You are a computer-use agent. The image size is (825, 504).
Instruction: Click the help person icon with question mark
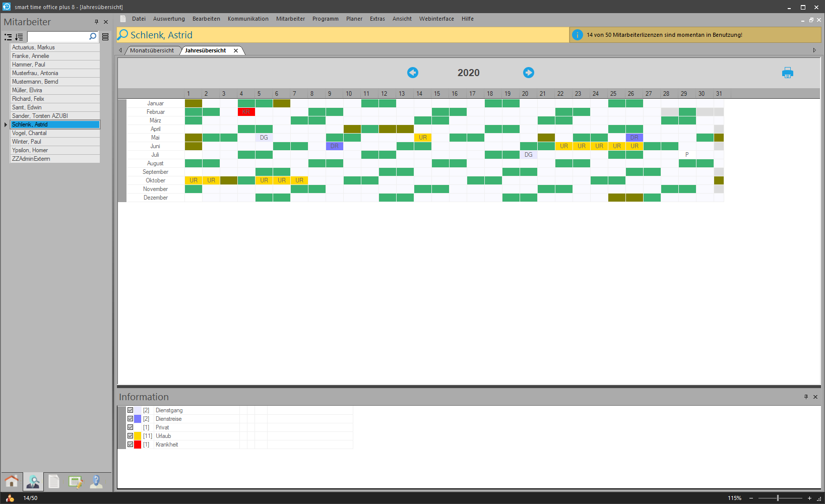point(96,482)
